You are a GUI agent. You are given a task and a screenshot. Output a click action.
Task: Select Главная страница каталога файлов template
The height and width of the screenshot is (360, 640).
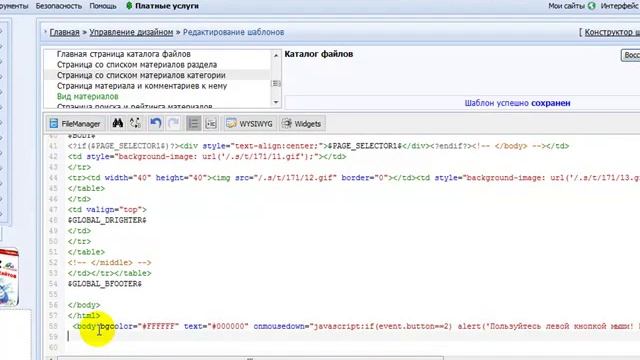124,54
